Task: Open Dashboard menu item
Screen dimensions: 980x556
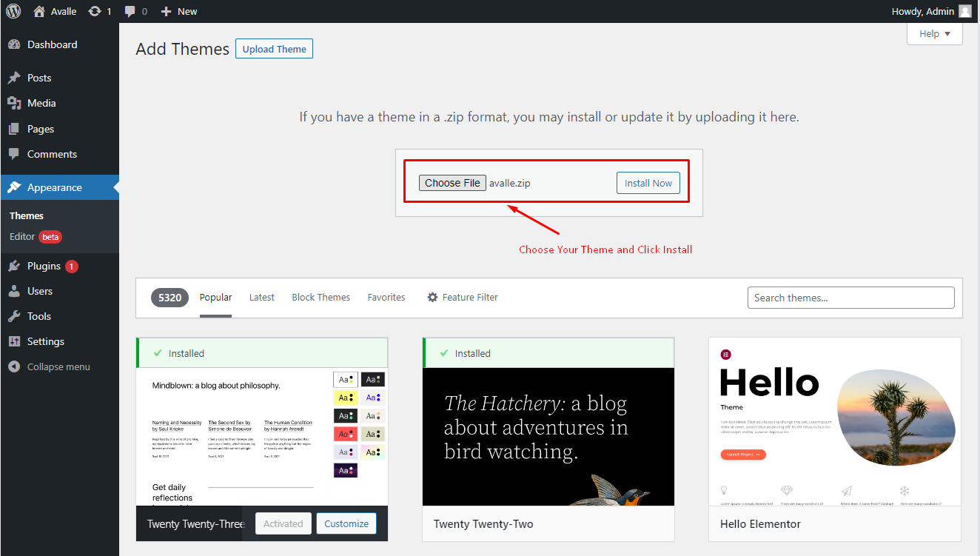Action: coord(59,44)
